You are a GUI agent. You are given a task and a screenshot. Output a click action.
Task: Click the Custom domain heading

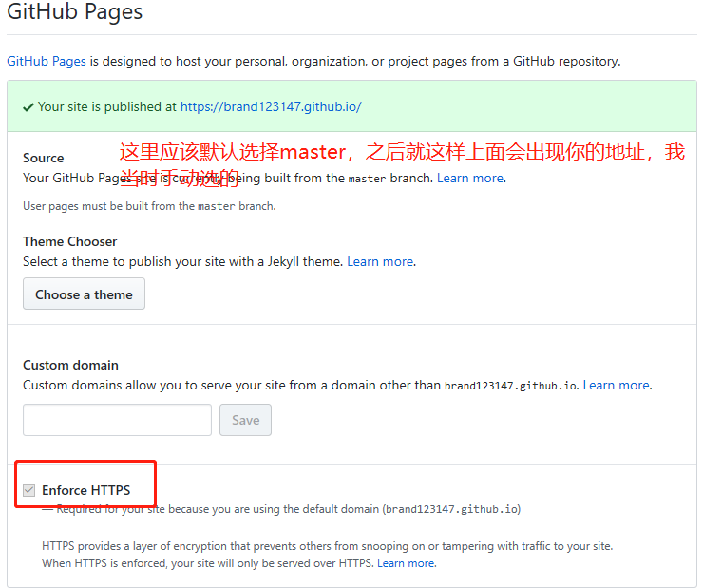(71, 365)
